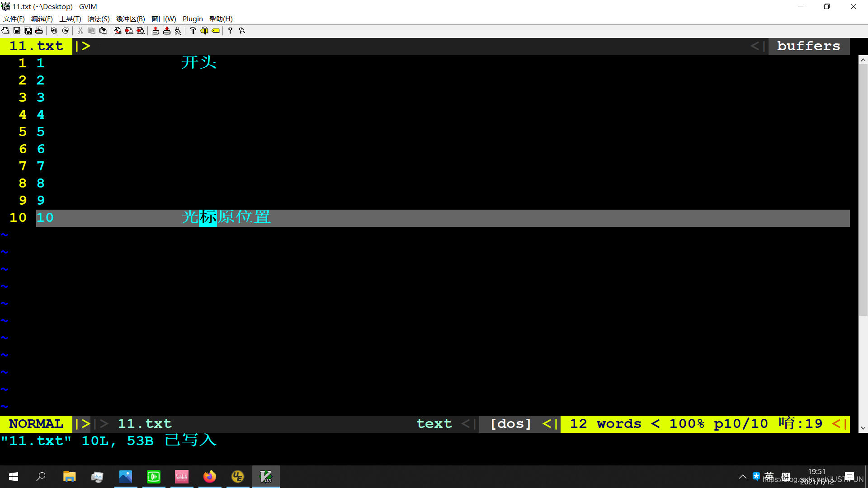Click the Redo toolbar icon
This screenshot has width=868, height=488.
pos(66,31)
